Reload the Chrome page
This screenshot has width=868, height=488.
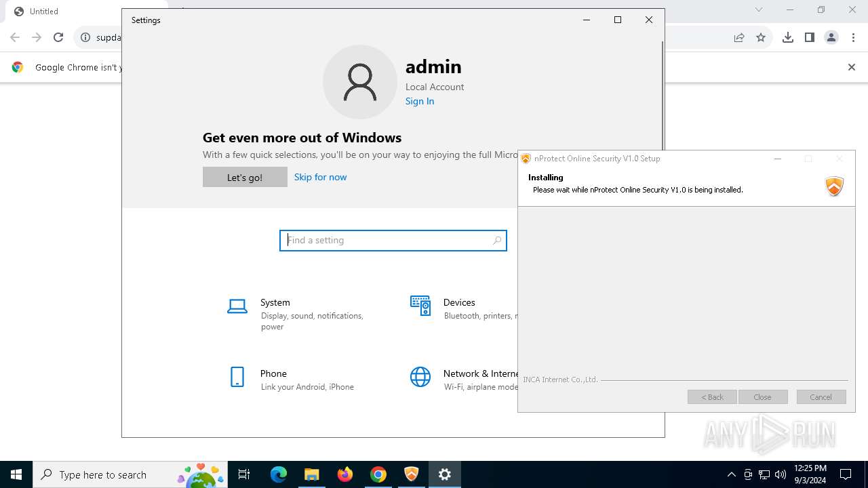(58, 37)
